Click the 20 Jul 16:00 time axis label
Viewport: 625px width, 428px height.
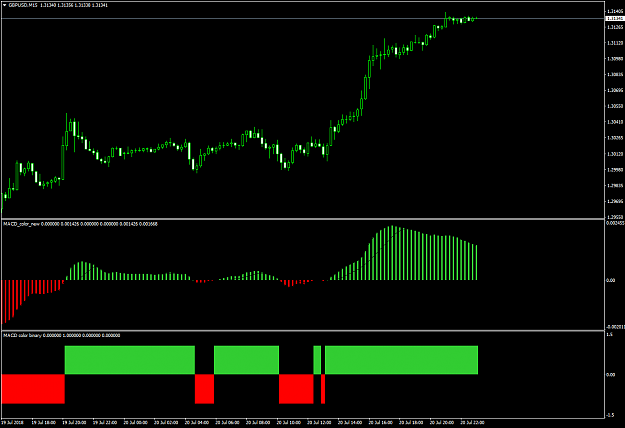pyautogui.click(x=381, y=422)
